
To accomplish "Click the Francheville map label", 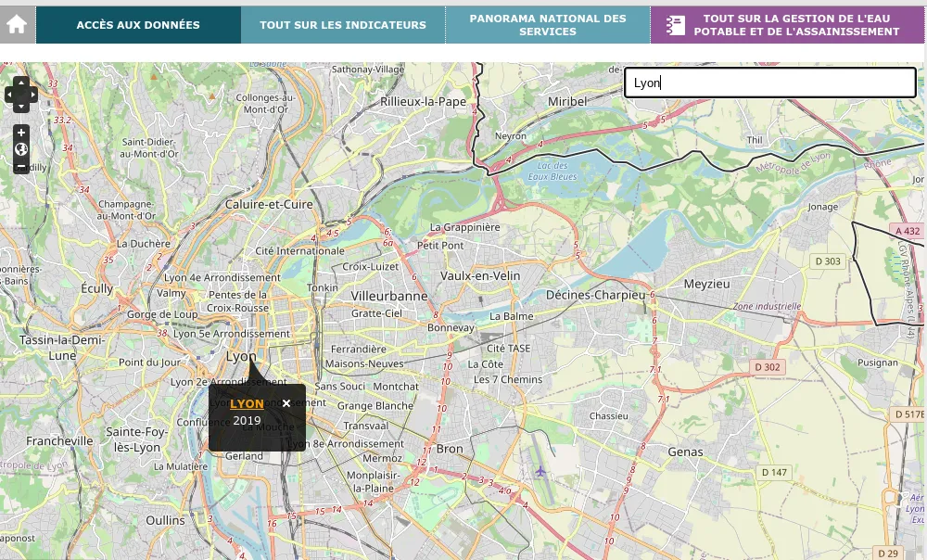I will [x=59, y=440].
